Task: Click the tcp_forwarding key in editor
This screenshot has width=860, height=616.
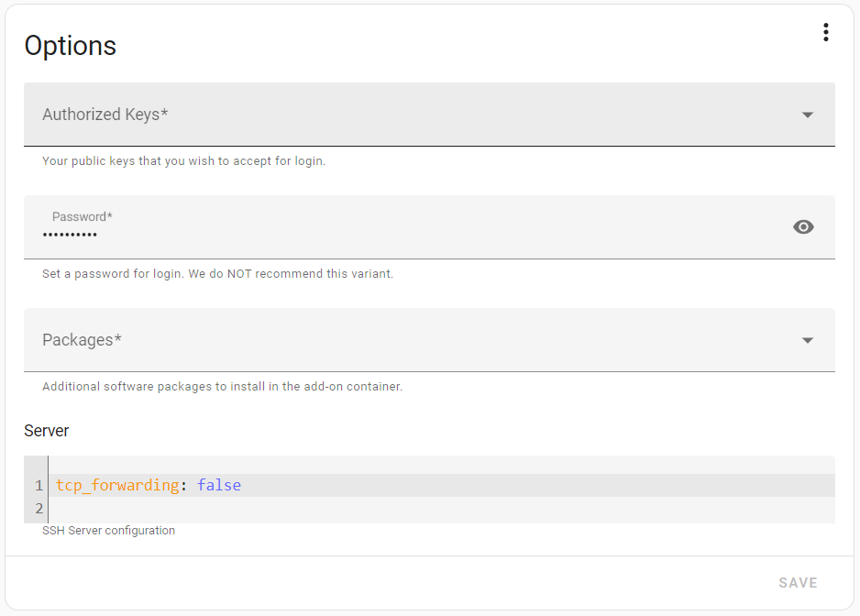Action: pos(116,485)
